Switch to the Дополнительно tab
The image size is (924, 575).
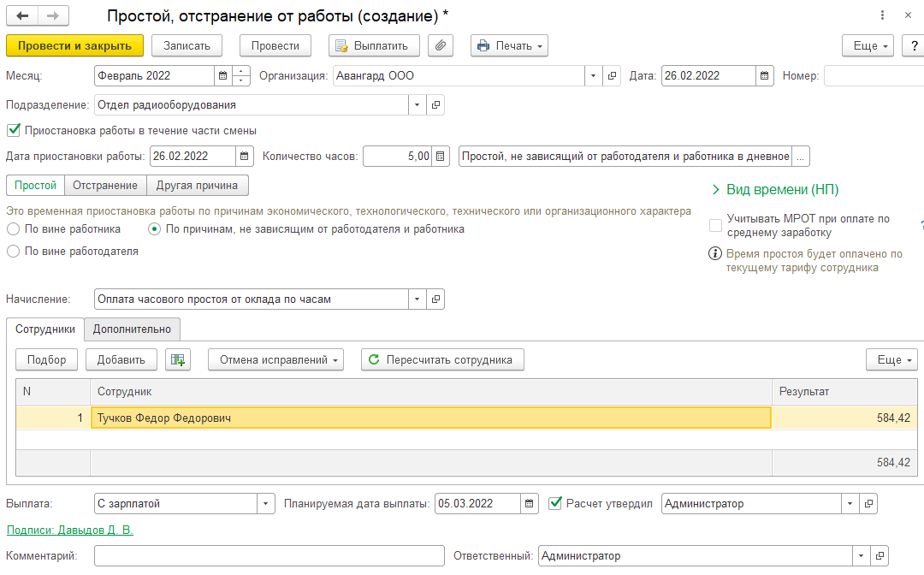(x=132, y=329)
